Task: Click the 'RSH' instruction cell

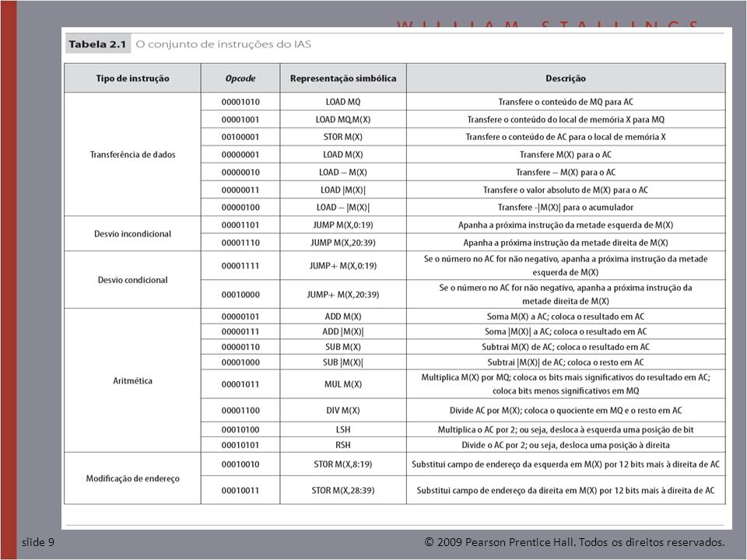Action: [343, 445]
